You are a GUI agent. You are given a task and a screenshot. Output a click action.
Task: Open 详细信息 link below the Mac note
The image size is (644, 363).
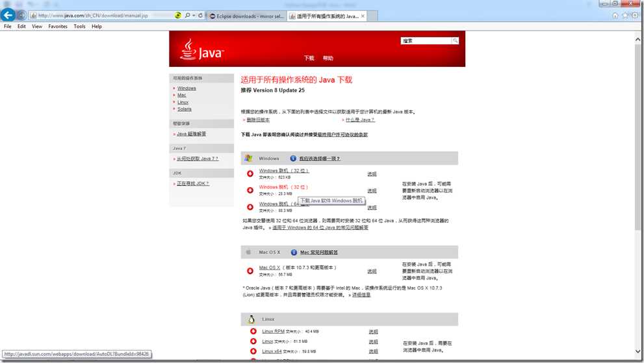click(x=361, y=295)
